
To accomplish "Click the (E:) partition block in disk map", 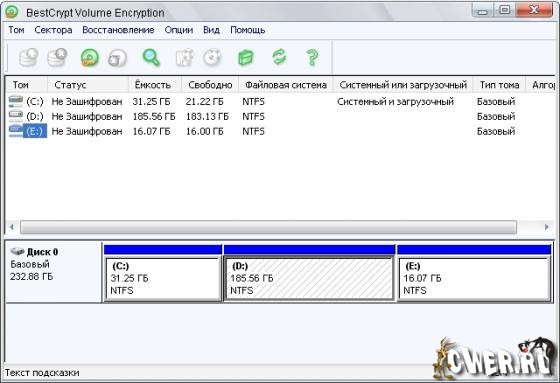I will click(474, 279).
